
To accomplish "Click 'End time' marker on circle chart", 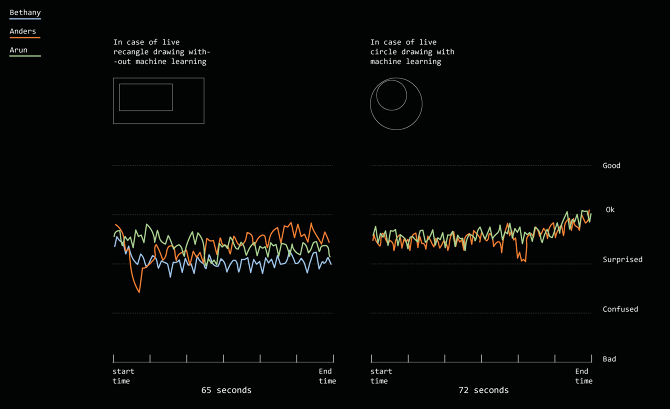I will [x=583, y=376].
